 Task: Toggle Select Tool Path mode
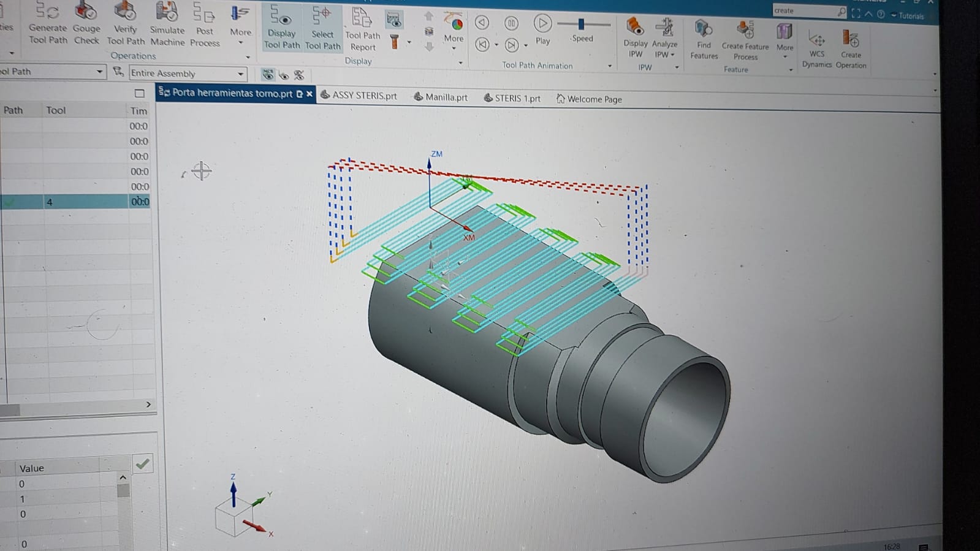[322, 28]
